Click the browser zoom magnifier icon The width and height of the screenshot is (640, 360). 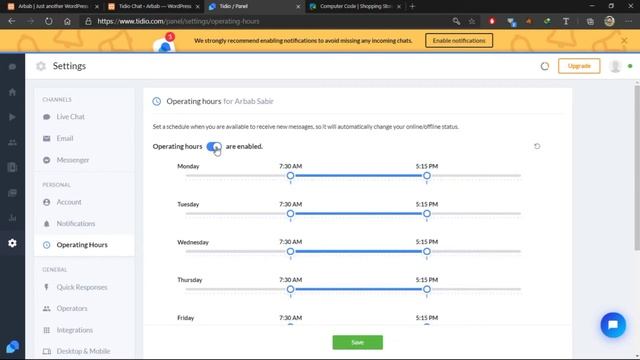(x=456, y=21)
